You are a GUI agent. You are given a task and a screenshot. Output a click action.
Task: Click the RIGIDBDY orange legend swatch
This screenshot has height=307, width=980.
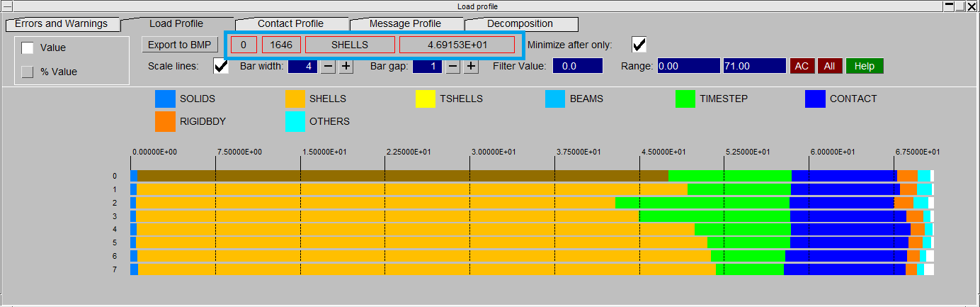tap(165, 122)
